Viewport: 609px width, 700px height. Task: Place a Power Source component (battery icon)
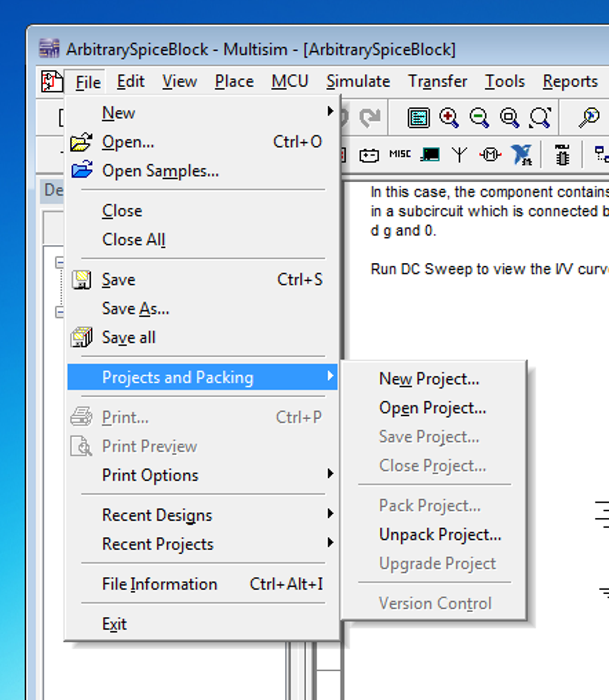[x=369, y=155]
